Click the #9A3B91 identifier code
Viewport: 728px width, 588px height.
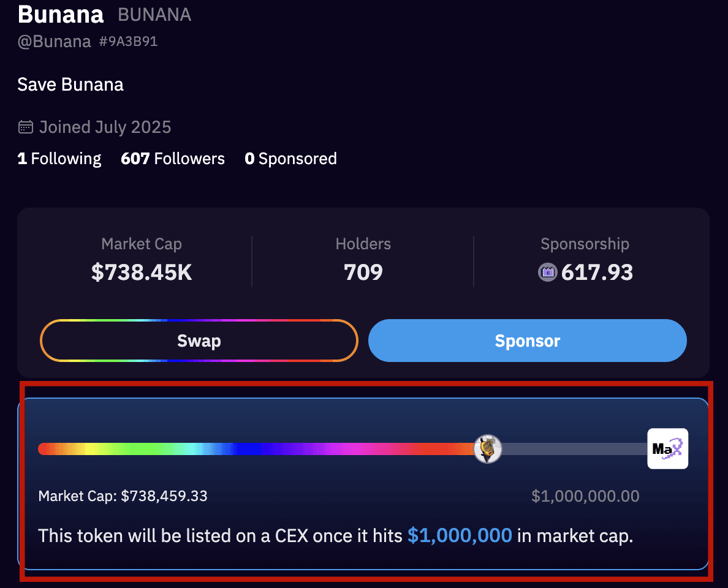[128, 42]
